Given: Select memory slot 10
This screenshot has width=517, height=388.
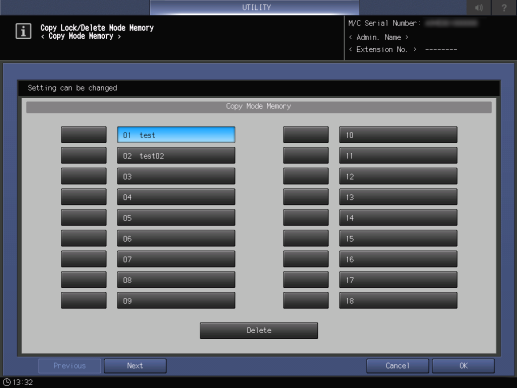Looking at the screenshot, I should 398,135.
